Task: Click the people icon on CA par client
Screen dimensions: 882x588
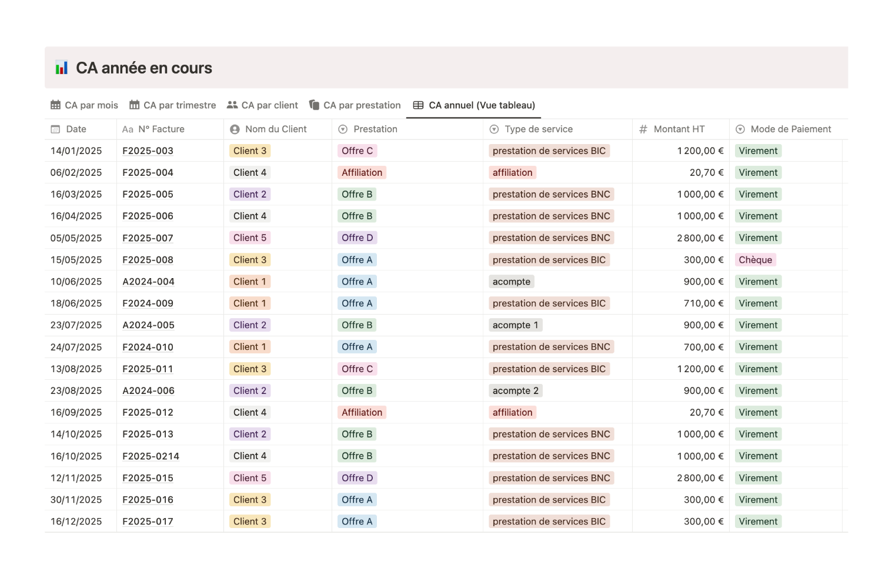Action: (x=232, y=105)
